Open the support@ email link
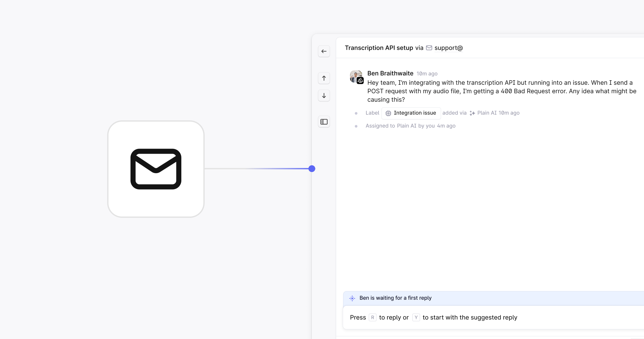644x339 pixels. point(449,48)
